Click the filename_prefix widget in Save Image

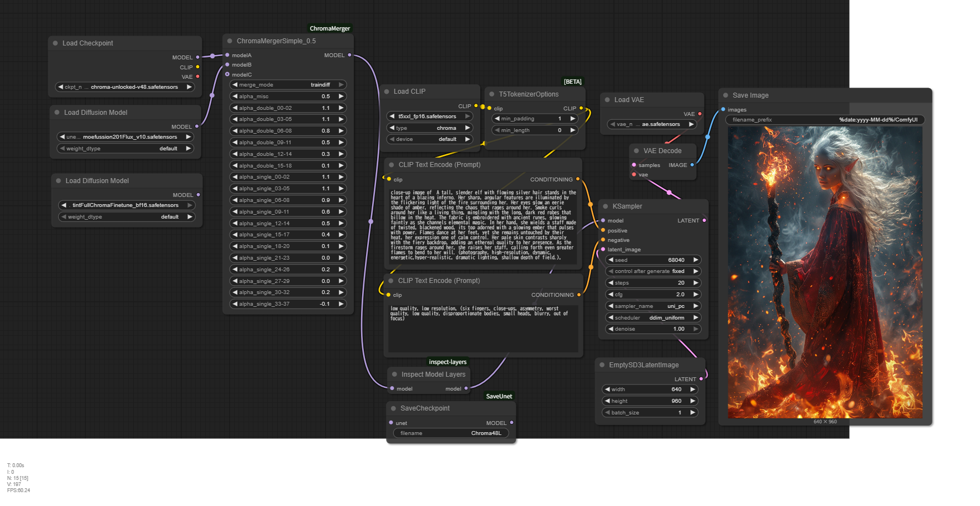pyautogui.click(x=824, y=120)
